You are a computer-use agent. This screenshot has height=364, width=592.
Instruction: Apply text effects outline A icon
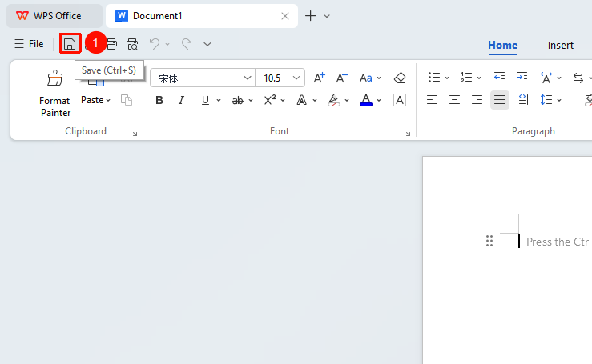point(301,100)
